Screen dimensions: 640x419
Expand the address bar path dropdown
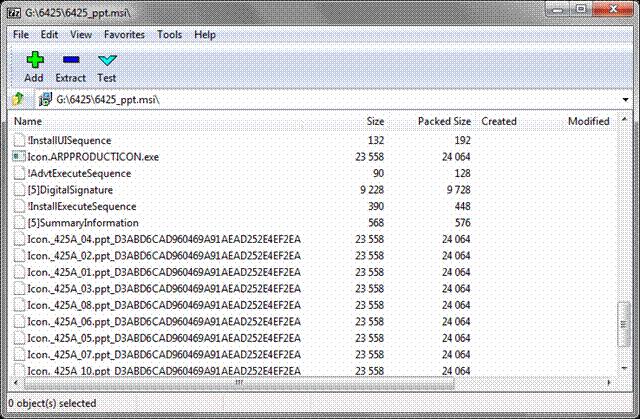click(622, 100)
